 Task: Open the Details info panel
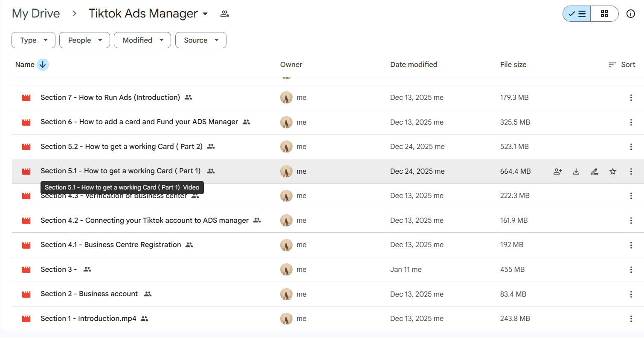click(631, 14)
